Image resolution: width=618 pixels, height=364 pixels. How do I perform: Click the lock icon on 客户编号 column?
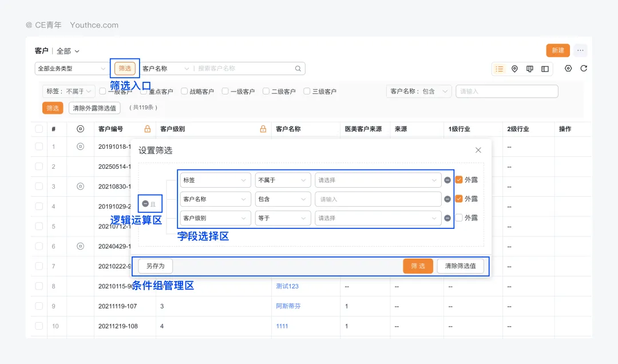click(146, 128)
